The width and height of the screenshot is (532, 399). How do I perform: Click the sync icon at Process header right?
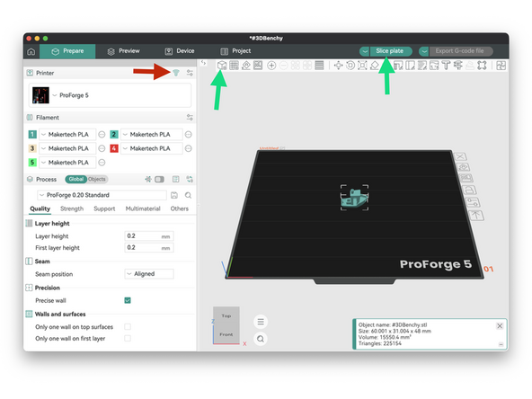click(190, 179)
